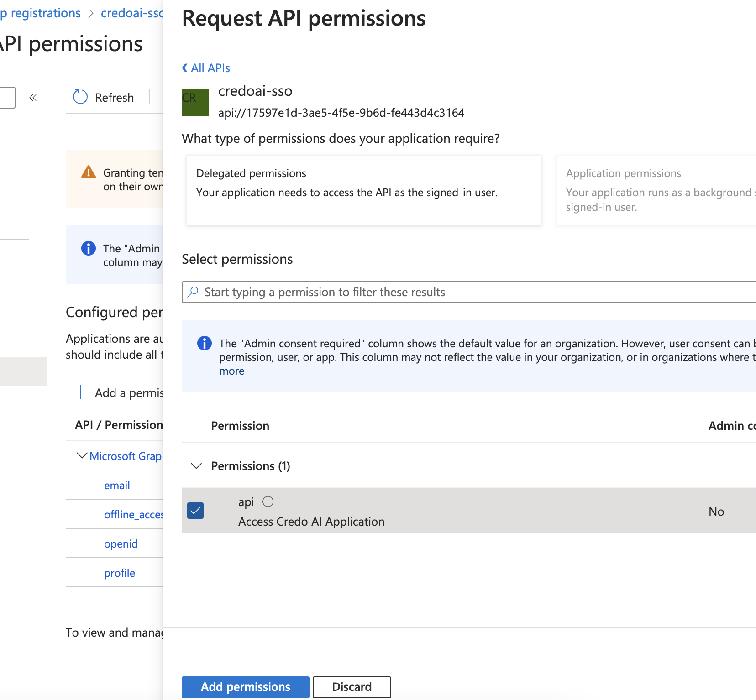756x700 pixels.
Task: Focus the permission filter search field
Action: (x=469, y=292)
